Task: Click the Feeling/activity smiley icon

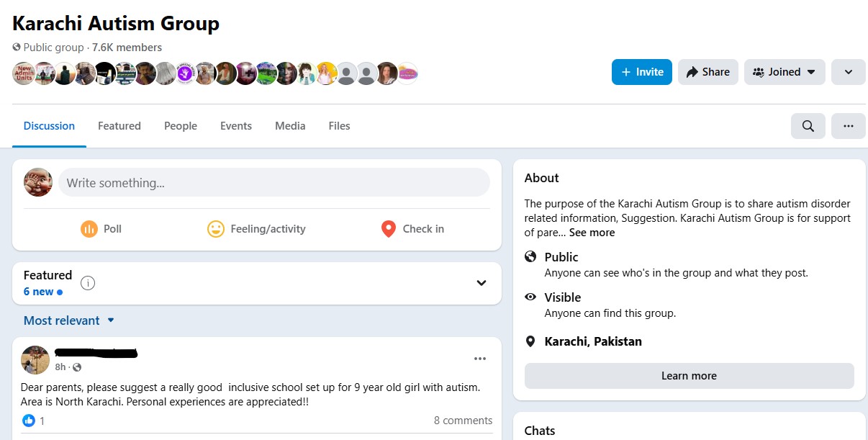Action: point(216,229)
